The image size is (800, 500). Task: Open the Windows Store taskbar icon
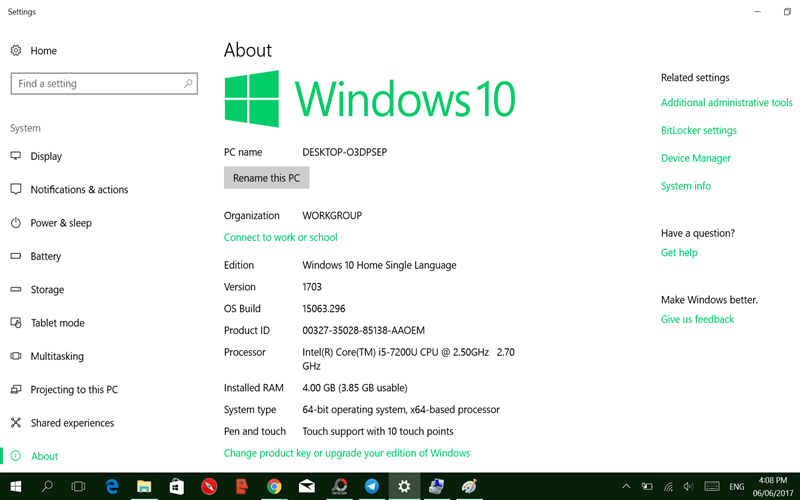pyautogui.click(x=177, y=486)
